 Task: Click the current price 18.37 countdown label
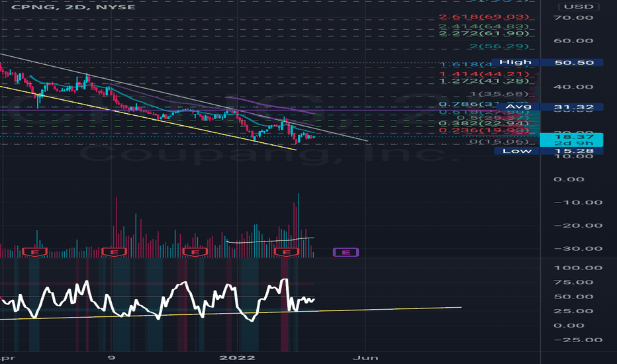click(571, 140)
